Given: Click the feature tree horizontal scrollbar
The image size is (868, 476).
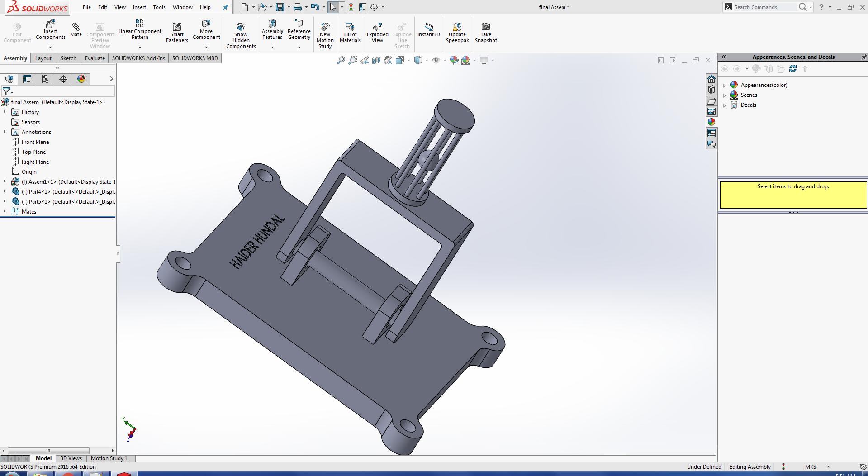Looking at the screenshot, I should point(48,451).
